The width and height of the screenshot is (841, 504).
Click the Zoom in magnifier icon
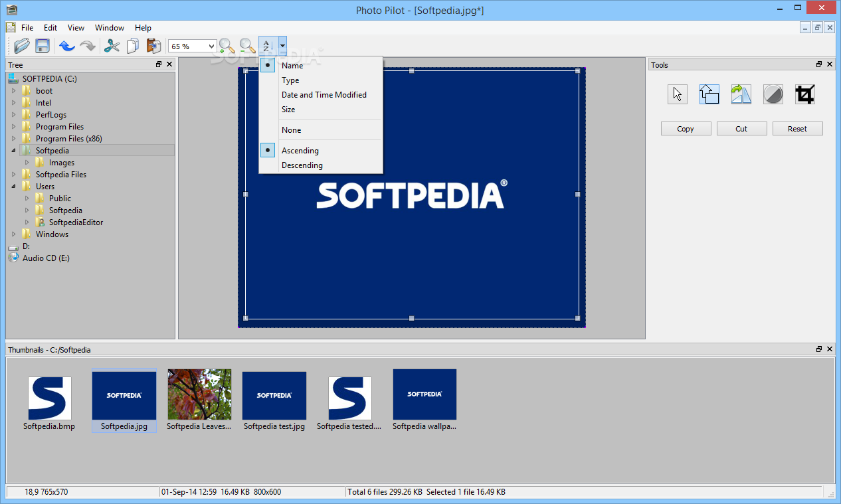227,46
